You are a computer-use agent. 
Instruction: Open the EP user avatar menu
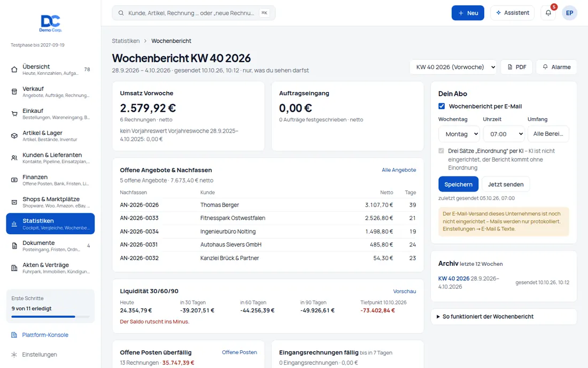[x=569, y=13]
